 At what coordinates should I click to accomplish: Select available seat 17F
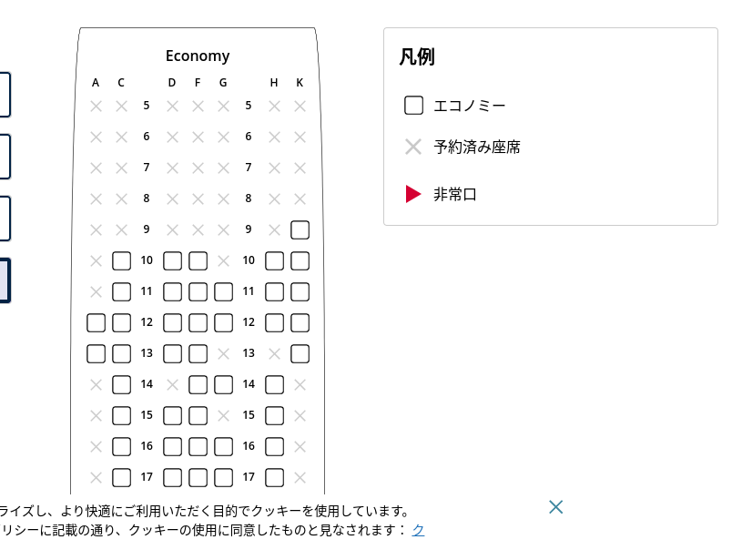(198, 477)
